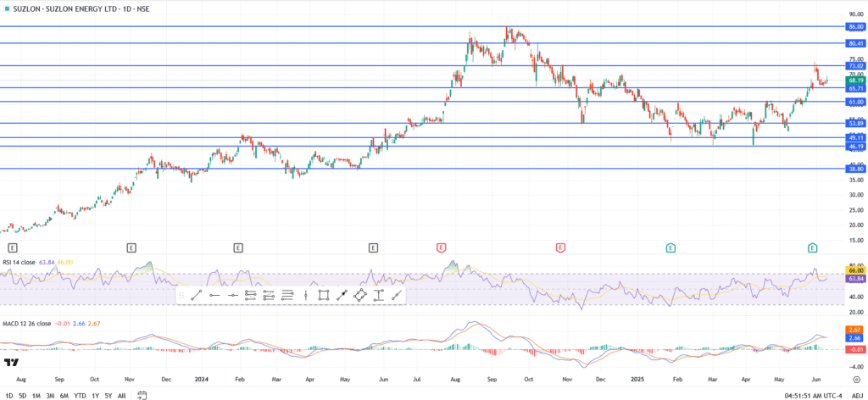Activate the rotated rectangle tool
The width and height of the screenshot is (868, 400).
[x=359, y=295]
